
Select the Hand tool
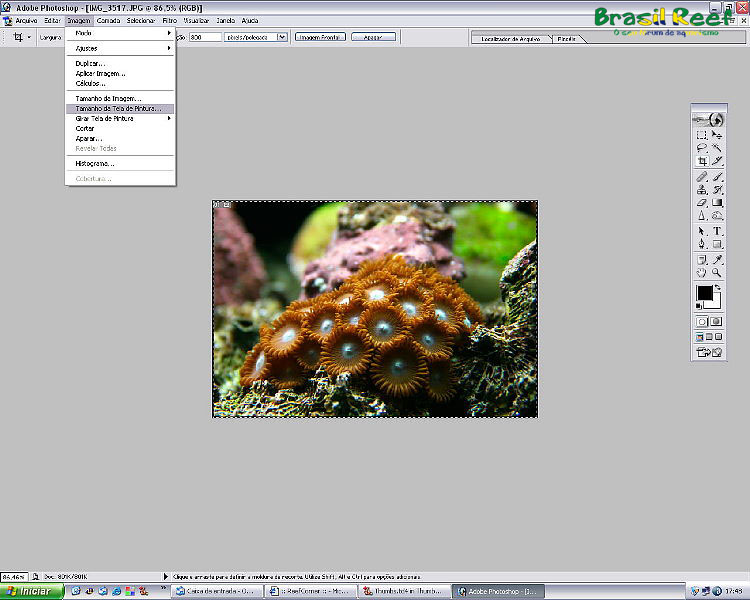pos(702,272)
